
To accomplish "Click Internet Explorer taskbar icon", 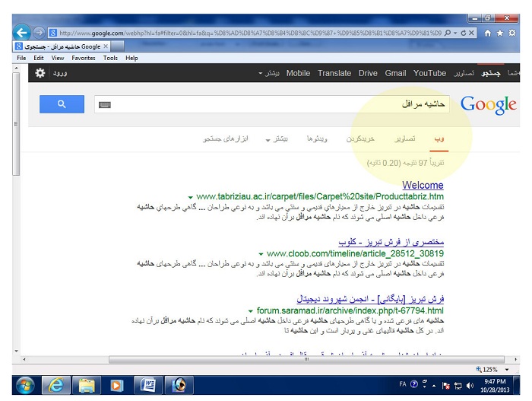I will [x=56, y=385].
